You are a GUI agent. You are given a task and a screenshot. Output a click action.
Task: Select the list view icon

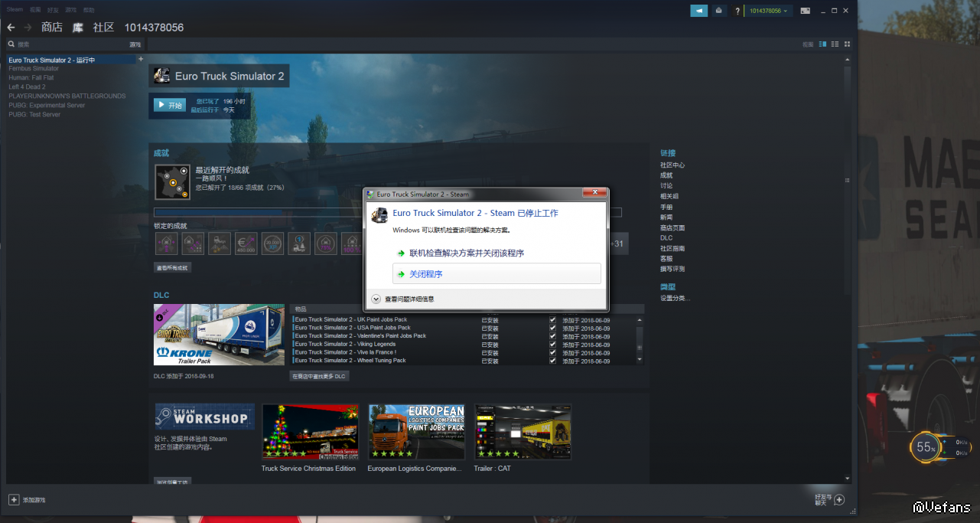[835, 44]
